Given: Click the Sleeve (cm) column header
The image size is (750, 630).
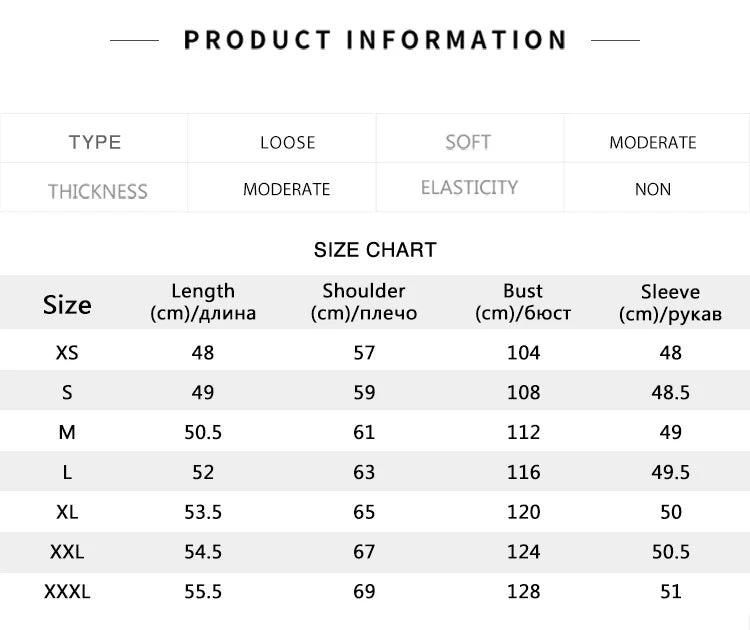Looking at the screenshot, I should (x=670, y=302).
